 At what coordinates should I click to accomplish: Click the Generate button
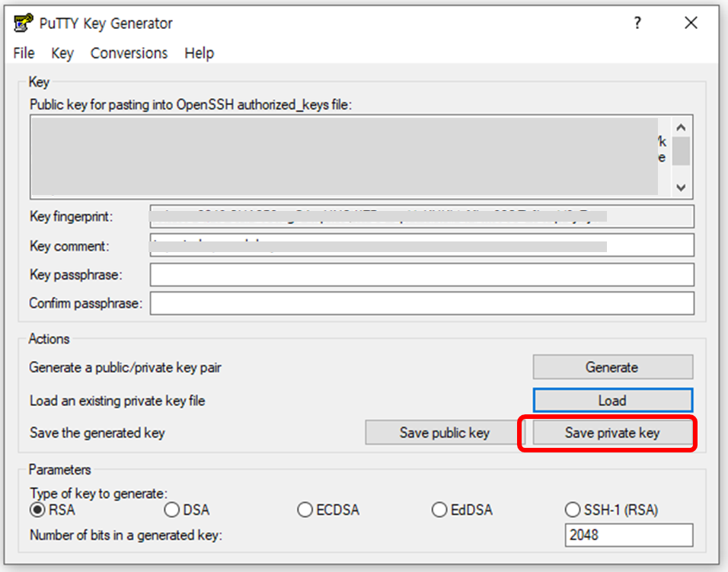[613, 367]
